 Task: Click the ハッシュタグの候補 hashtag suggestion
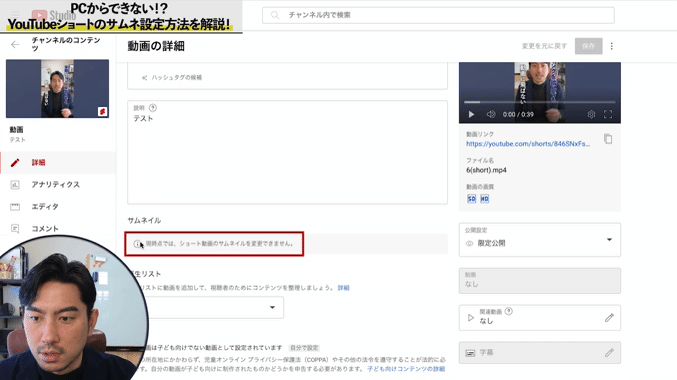click(172, 78)
